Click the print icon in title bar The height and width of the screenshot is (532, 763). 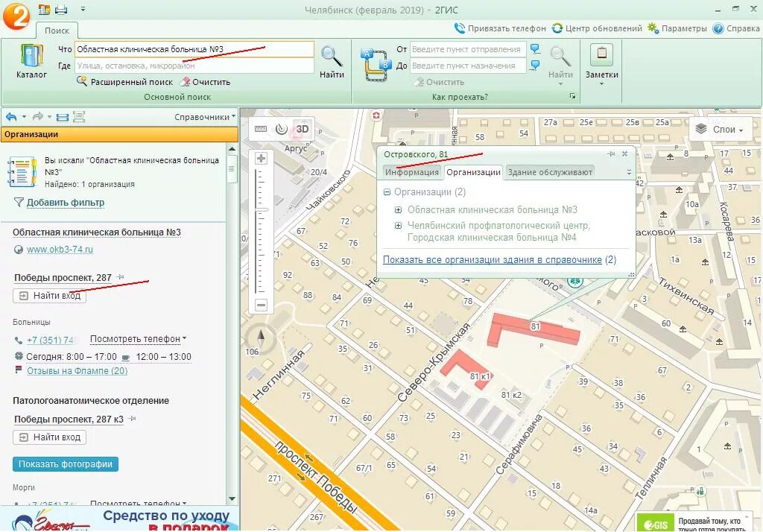click(x=61, y=9)
